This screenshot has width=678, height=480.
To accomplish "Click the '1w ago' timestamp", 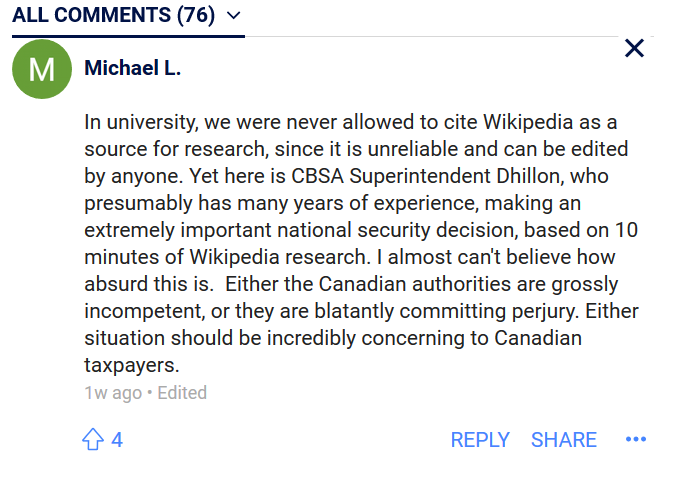I will pyautogui.click(x=112, y=393).
